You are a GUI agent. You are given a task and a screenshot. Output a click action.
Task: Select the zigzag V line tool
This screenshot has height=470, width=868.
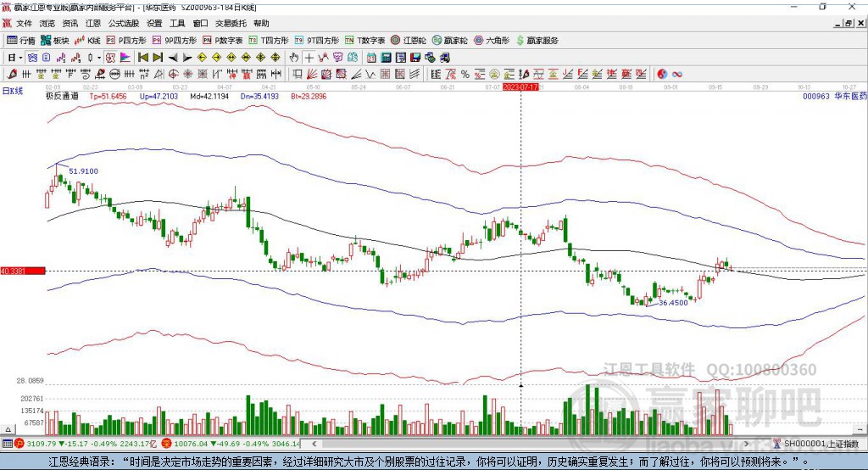click(370, 75)
